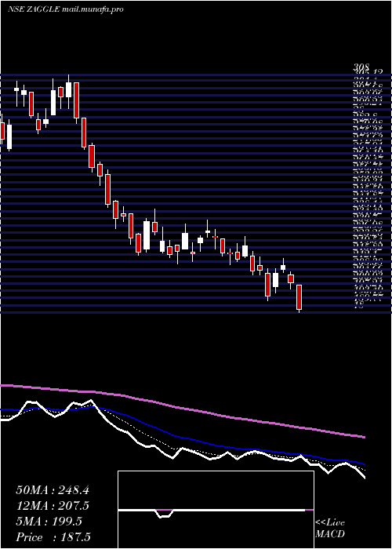This screenshot has height=549, width=392.
Task: Click the Price : 187.5 label
Action: pyautogui.click(x=53, y=537)
